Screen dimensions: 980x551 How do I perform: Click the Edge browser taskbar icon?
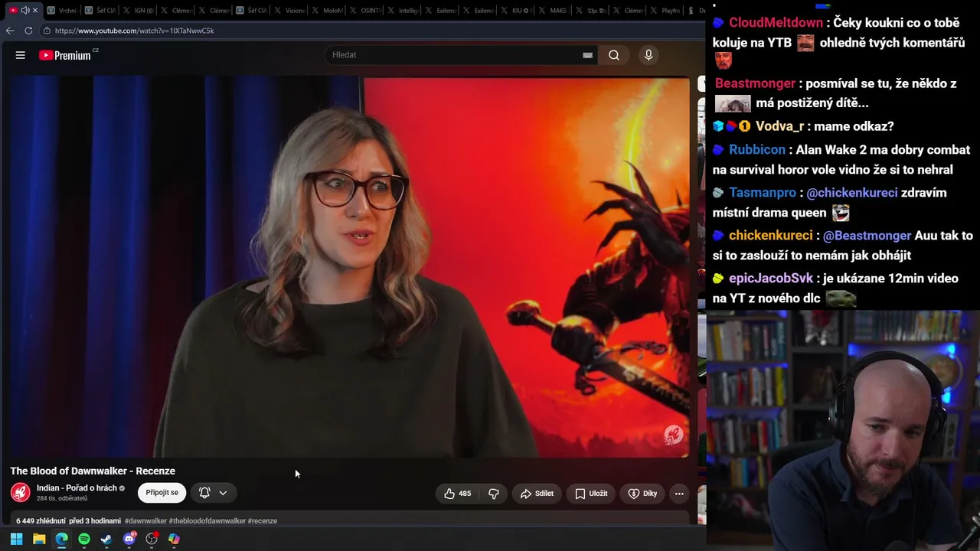(x=61, y=539)
